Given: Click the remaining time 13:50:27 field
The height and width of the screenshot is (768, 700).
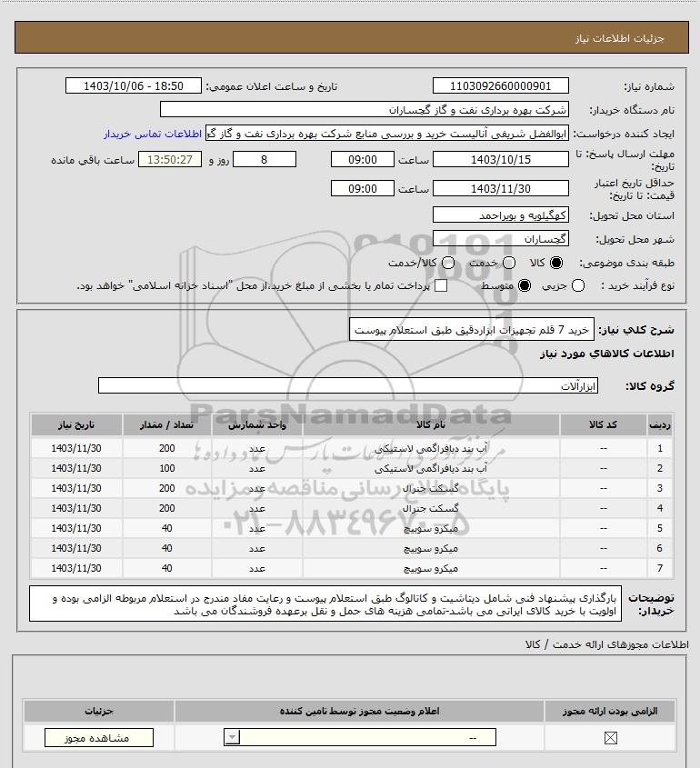Looking at the screenshot, I should coord(169,160).
